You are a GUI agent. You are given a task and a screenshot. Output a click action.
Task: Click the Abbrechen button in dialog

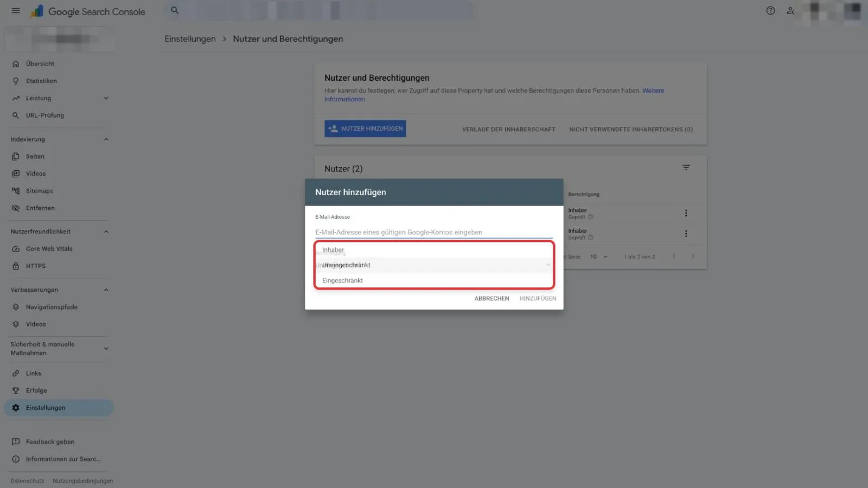pyautogui.click(x=492, y=299)
